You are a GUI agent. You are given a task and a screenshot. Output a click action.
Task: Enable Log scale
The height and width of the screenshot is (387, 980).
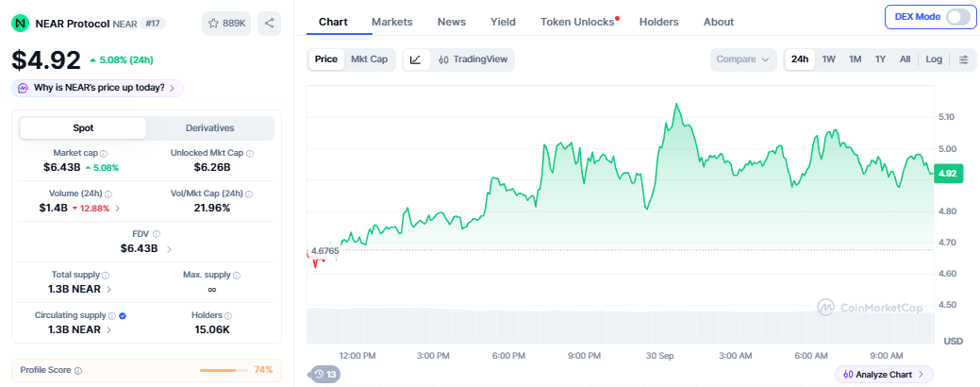[934, 59]
